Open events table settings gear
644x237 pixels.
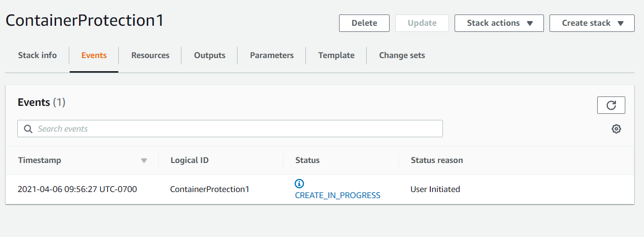(x=616, y=129)
